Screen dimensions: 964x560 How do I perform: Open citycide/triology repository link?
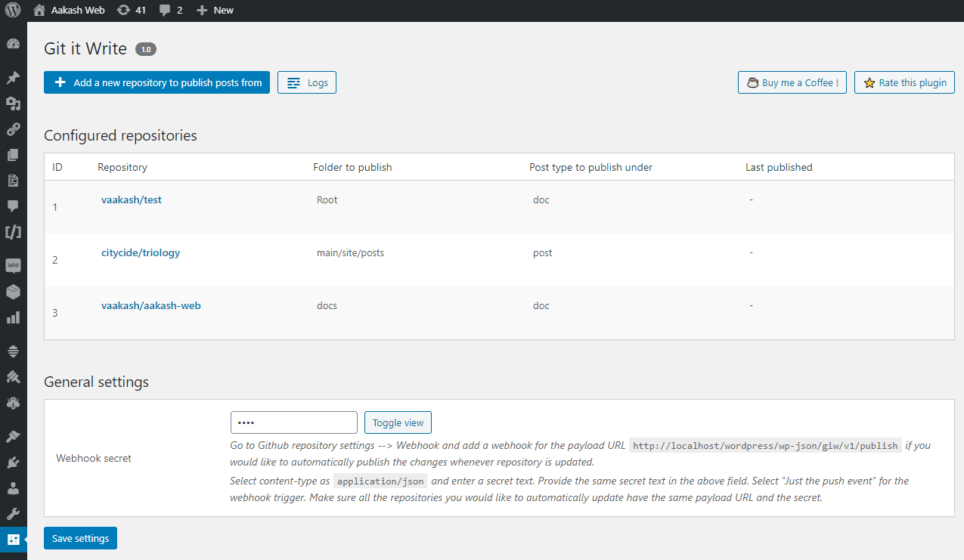pyautogui.click(x=141, y=253)
